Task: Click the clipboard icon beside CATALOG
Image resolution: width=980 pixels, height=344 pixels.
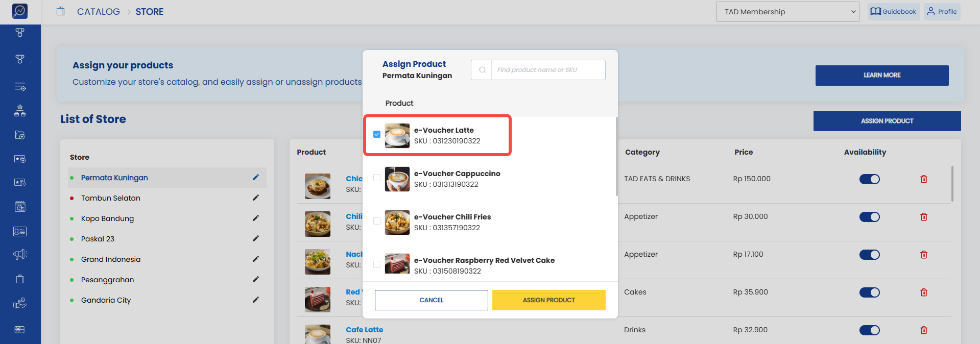Action: click(x=61, y=11)
